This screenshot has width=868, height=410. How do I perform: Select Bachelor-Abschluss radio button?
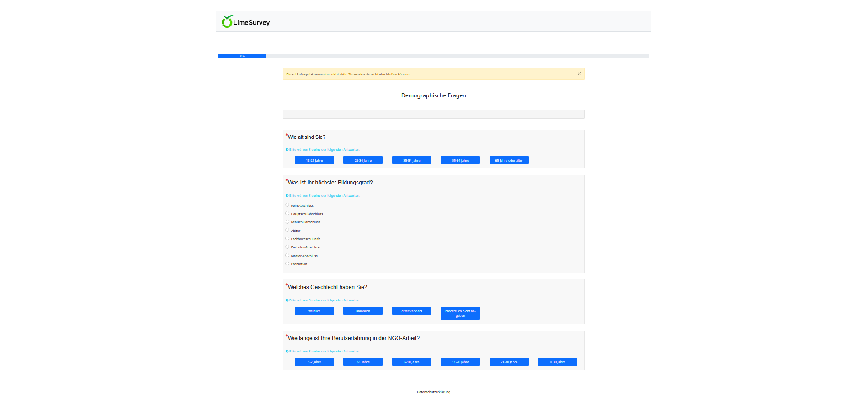coord(288,247)
